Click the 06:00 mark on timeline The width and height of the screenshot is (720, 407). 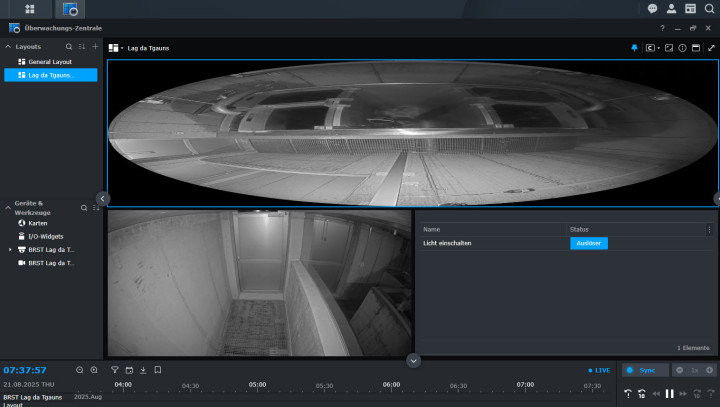coord(391,384)
